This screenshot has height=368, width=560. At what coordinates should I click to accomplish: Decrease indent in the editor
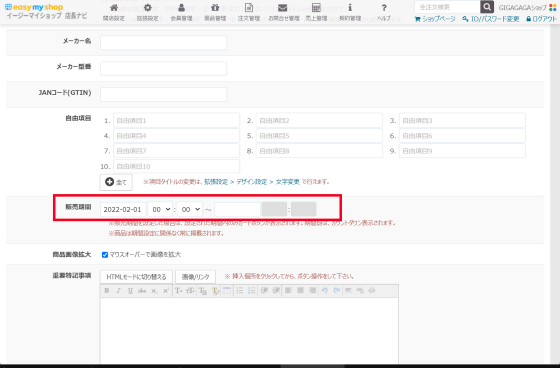pyautogui.click(x=264, y=291)
